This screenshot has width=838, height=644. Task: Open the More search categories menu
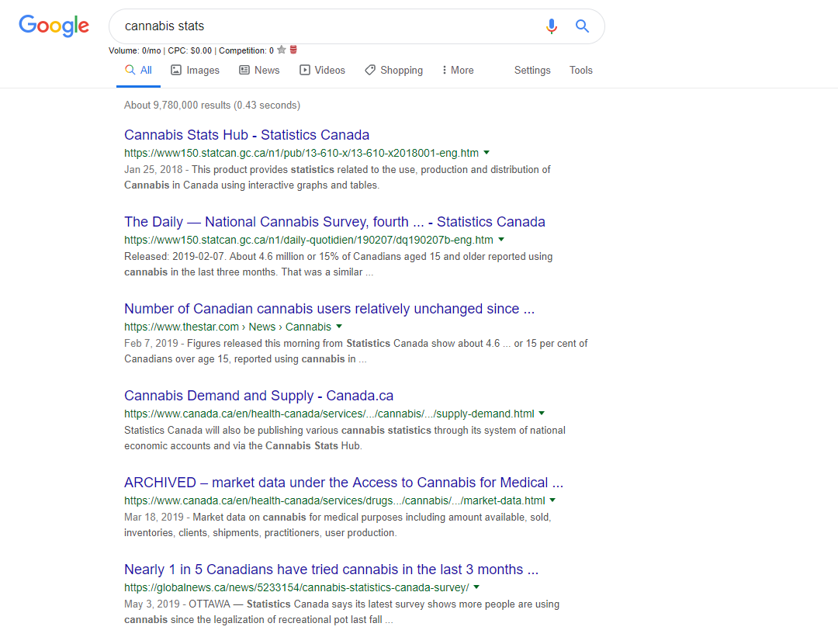(458, 71)
